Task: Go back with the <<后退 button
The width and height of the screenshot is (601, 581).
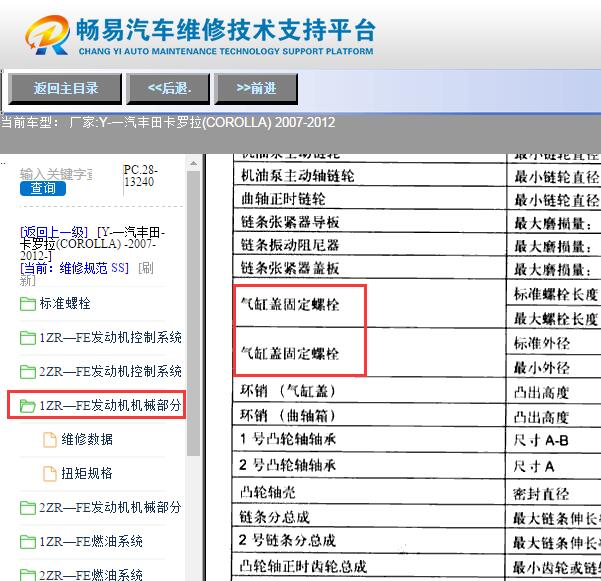Action: [168, 89]
